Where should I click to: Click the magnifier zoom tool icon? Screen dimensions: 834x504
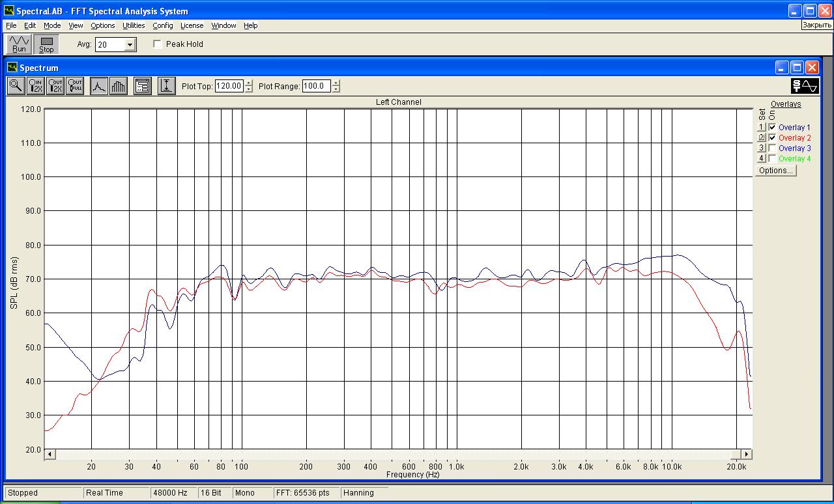[16, 86]
